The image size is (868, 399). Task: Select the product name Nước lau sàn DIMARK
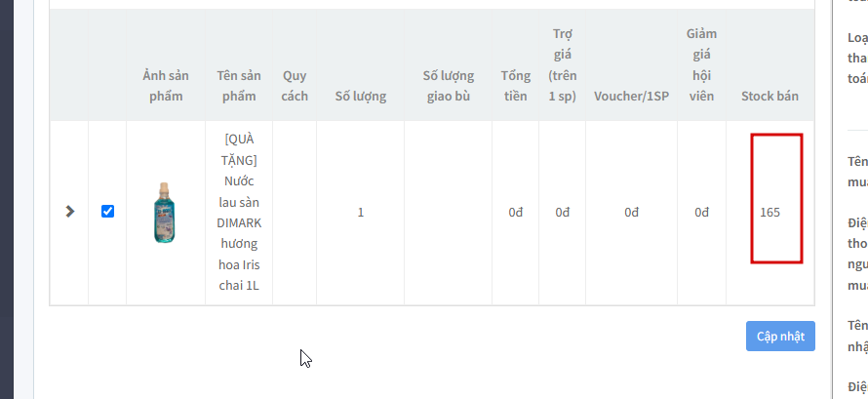click(239, 212)
